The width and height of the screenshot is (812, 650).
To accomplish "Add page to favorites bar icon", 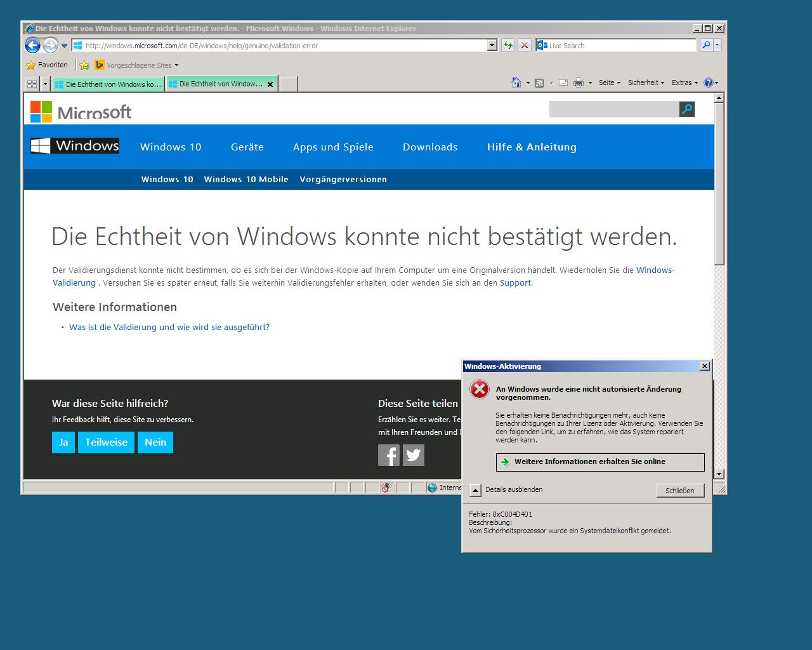I will pyautogui.click(x=84, y=65).
